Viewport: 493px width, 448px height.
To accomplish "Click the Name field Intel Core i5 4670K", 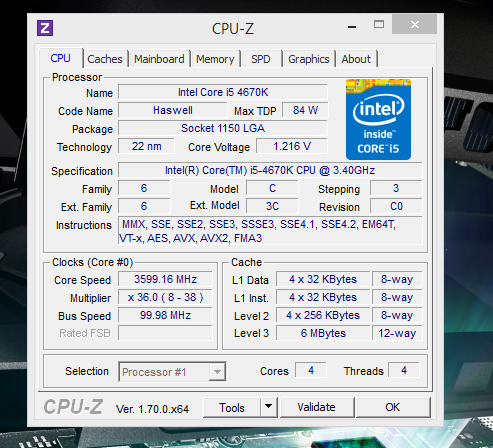I will click(223, 92).
